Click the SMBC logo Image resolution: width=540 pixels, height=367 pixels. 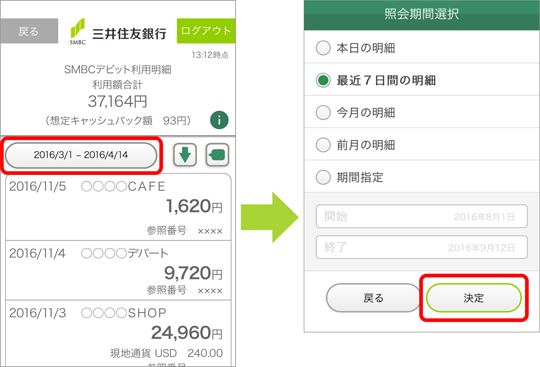coord(78,31)
